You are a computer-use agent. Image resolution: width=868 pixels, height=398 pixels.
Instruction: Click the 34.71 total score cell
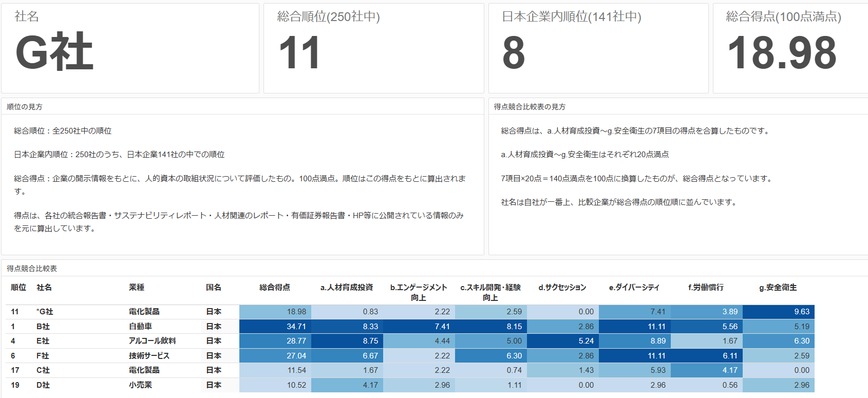tap(296, 327)
